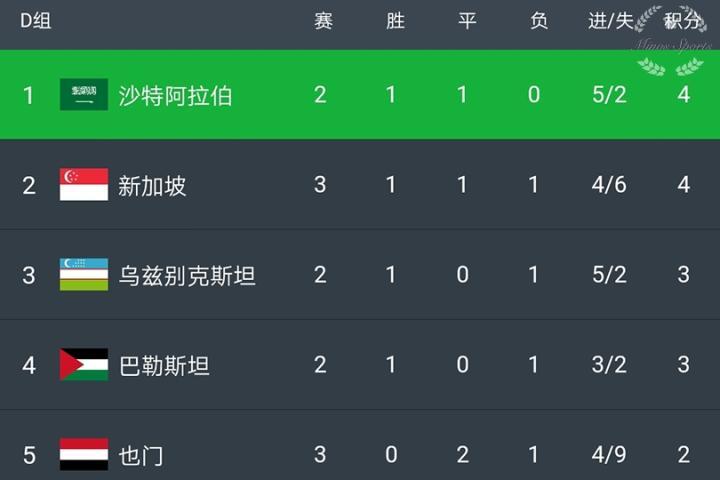Open the 沙特阿拉伯 team link
The image size is (720, 480).
[x=175, y=96]
